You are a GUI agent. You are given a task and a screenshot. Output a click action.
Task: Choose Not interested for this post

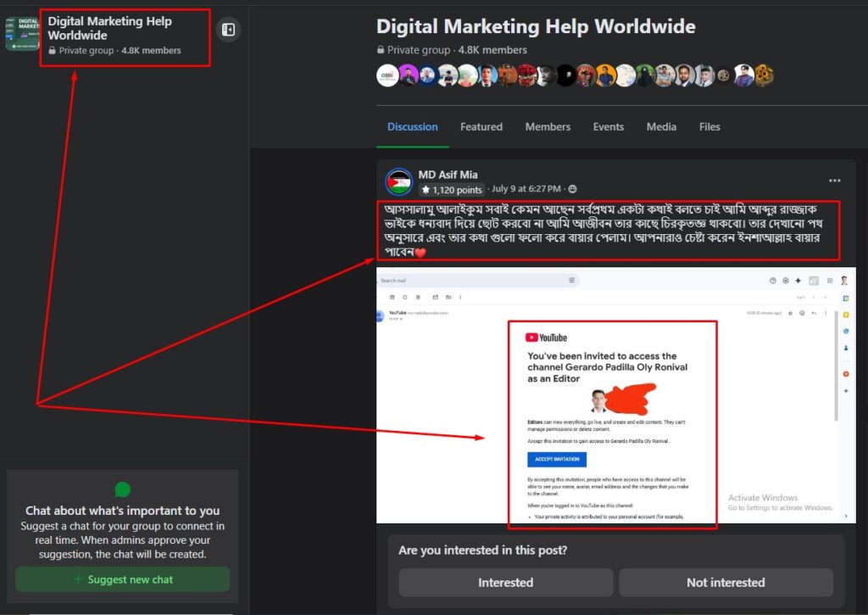point(726,583)
